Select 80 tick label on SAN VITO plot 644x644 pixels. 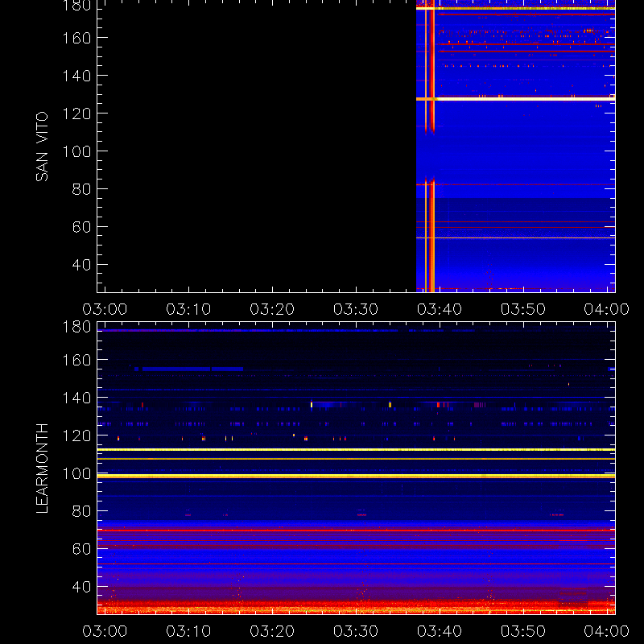coord(81,189)
